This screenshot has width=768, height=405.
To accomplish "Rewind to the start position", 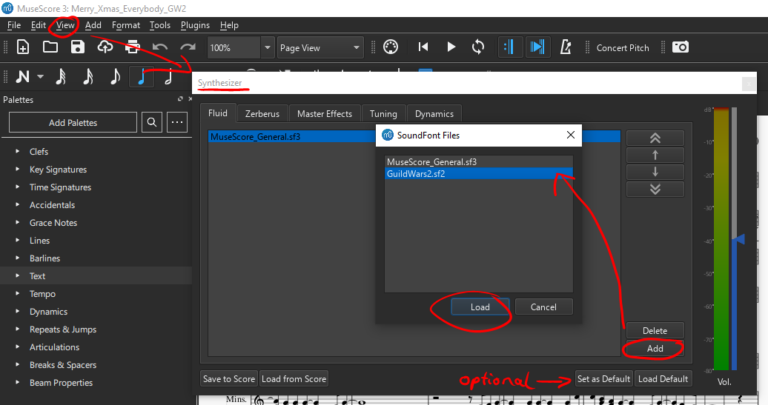I will pyautogui.click(x=423, y=48).
